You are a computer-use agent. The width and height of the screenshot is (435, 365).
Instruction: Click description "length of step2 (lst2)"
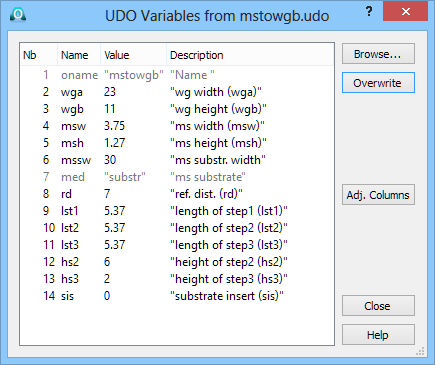click(229, 228)
